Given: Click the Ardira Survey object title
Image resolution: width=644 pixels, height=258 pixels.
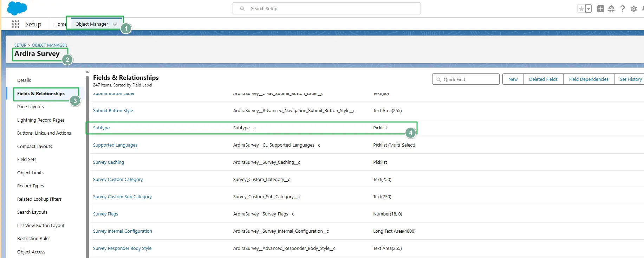Looking at the screenshot, I should point(37,53).
